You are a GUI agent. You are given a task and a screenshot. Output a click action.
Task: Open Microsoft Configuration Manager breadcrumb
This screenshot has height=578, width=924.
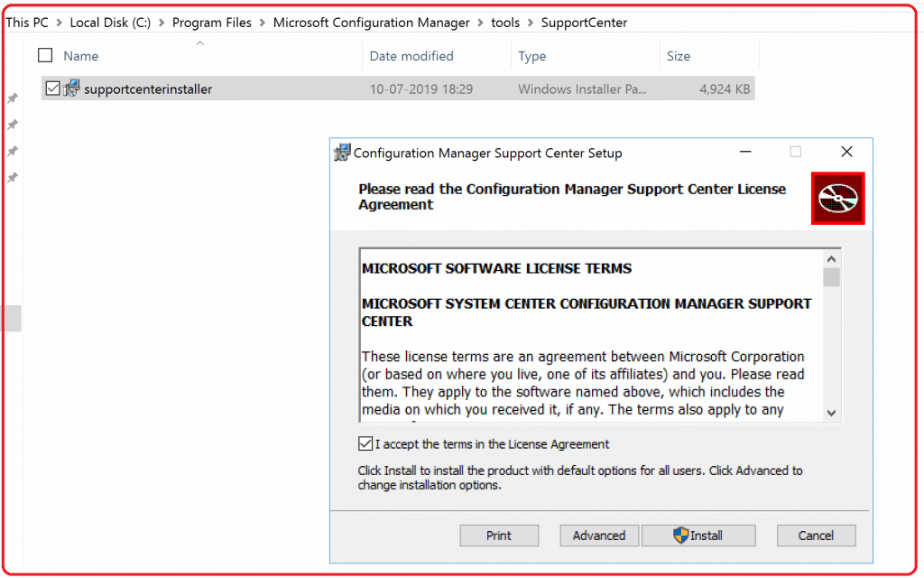click(x=371, y=23)
